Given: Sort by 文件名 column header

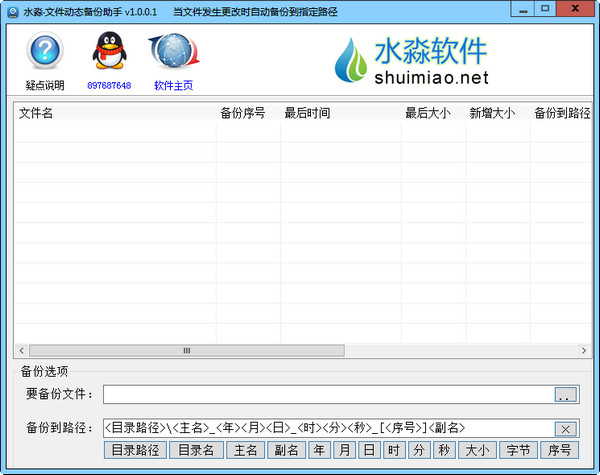Looking at the screenshot, I should 115,113.
